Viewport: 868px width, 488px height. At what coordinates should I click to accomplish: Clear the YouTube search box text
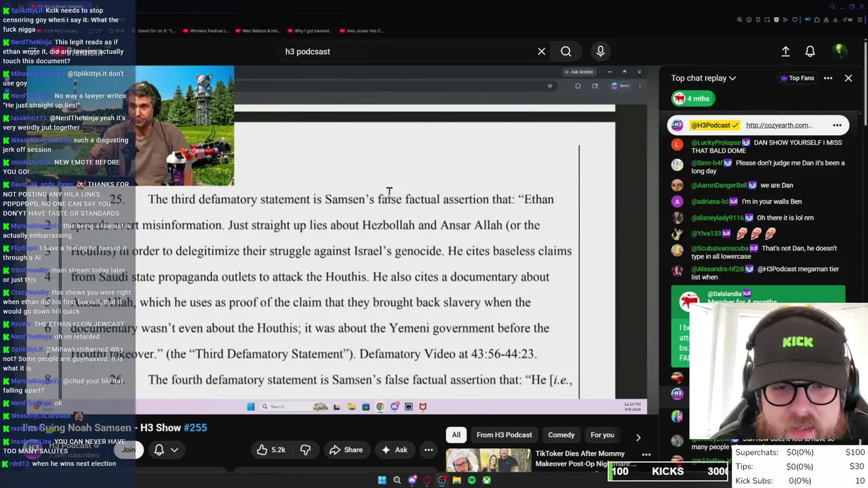click(541, 52)
